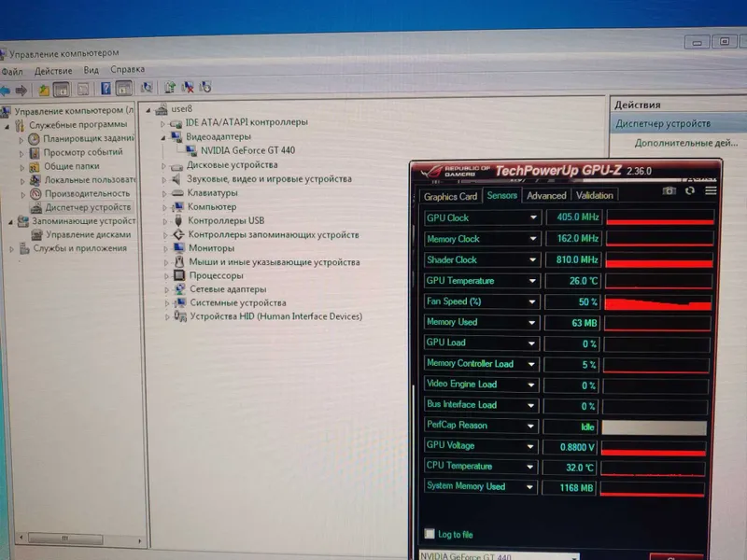Click the Мониторы device icon
The image size is (747, 560).
click(x=178, y=247)
